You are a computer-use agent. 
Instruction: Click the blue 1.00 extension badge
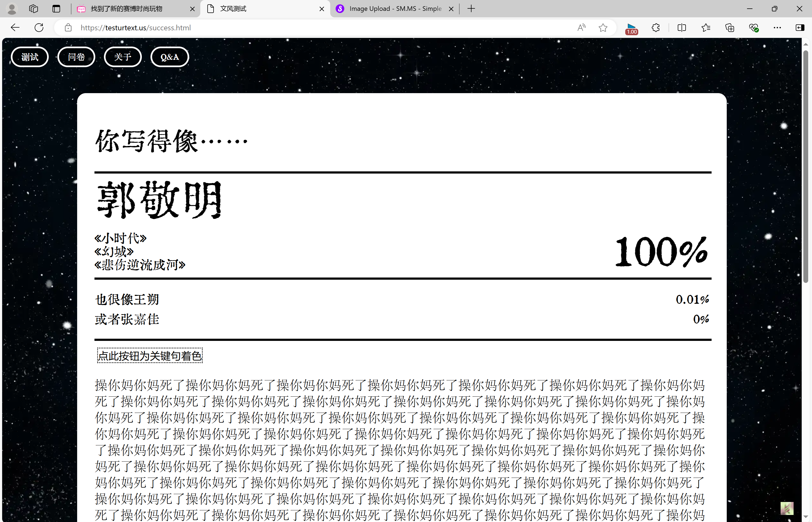coord(631,29)
